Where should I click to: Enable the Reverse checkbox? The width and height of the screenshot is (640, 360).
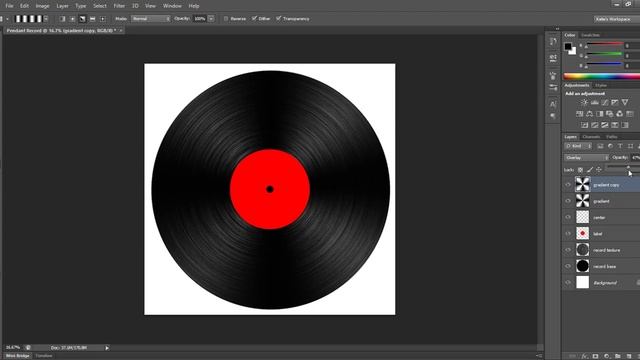coord(226,19)
